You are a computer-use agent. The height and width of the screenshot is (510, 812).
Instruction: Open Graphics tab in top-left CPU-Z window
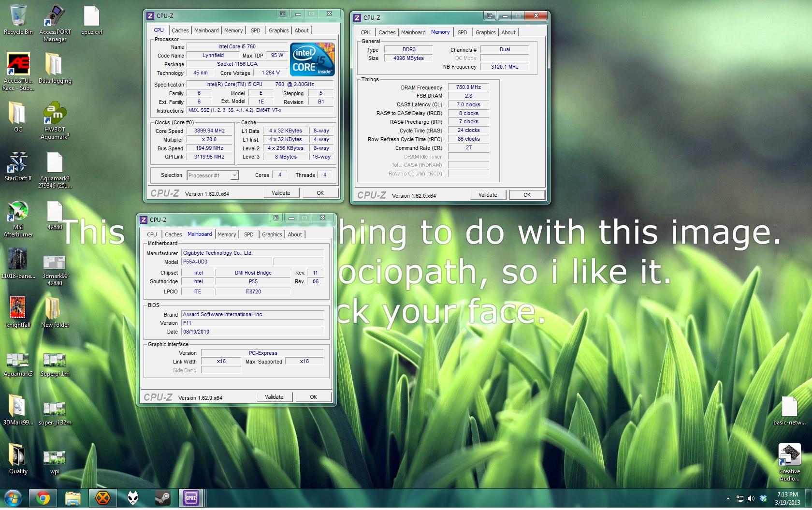pos(278,30)
